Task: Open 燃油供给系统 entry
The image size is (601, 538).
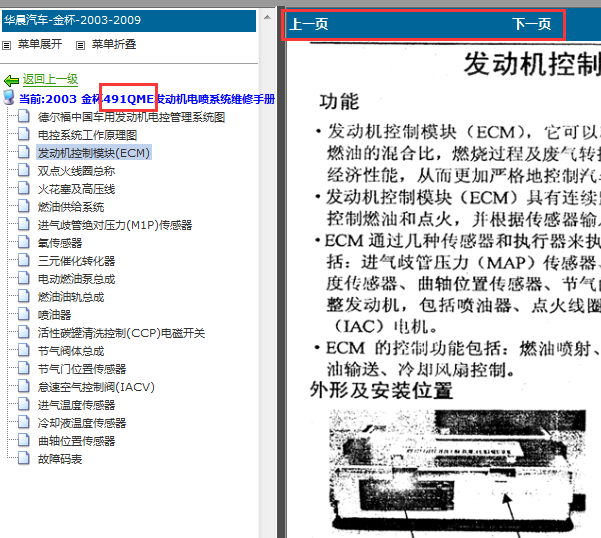Action: (71, 207)
